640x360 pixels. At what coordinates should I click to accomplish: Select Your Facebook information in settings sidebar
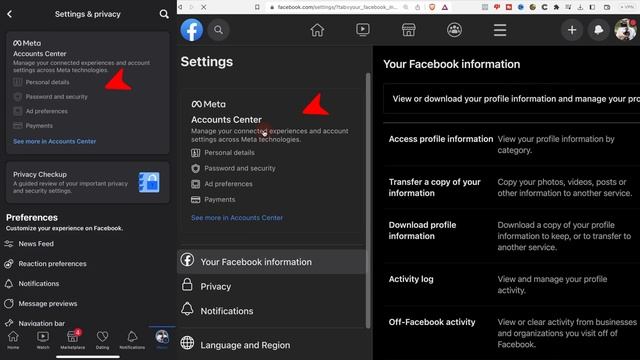pyautogui.click(x=271, y=262)
